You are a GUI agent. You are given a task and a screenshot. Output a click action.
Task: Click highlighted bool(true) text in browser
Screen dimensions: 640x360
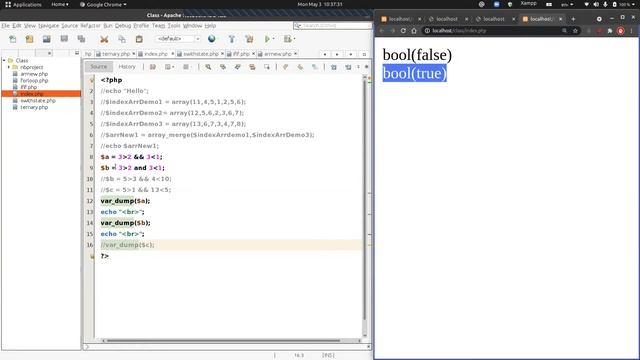point(415,73)
